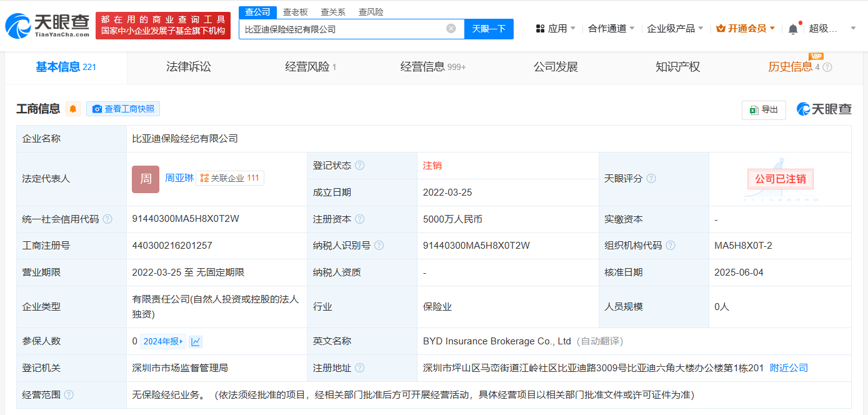Click the VIP crown icon beside 开通会员
868x415 pixels.
pyautogui.click(x=721, y=29)
